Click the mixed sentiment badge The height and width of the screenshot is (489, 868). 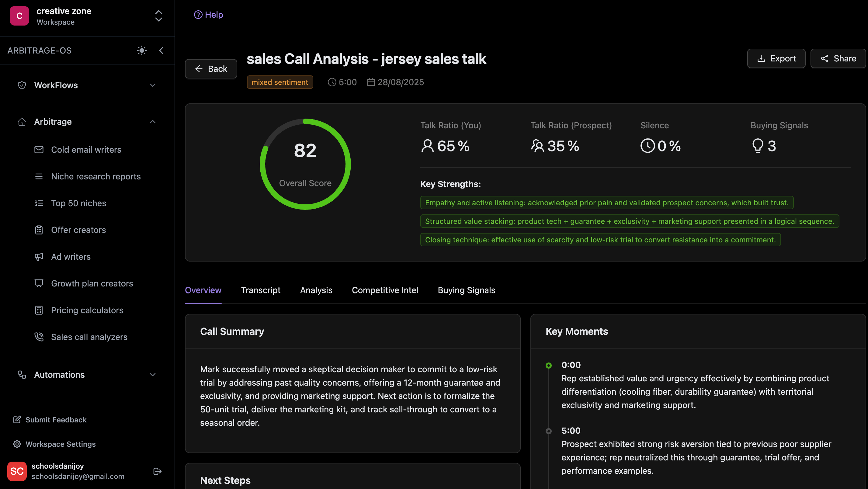click(280, 82)
